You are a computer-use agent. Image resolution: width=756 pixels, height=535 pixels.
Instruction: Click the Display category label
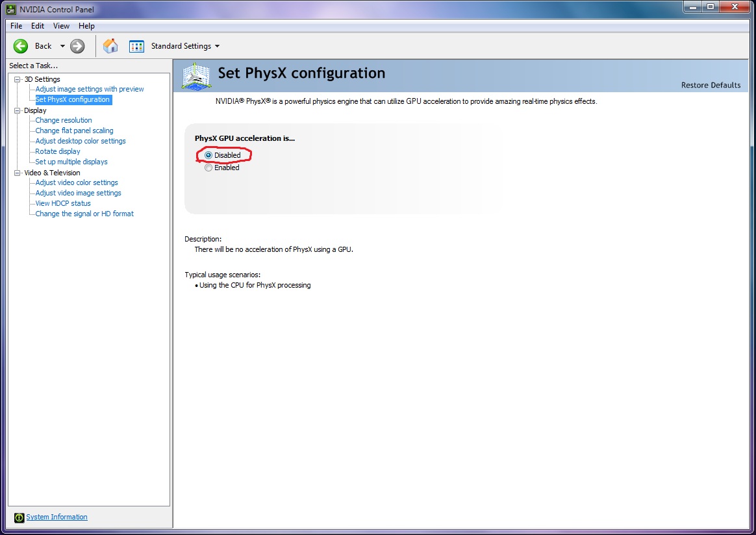click(x=35, y=110)
